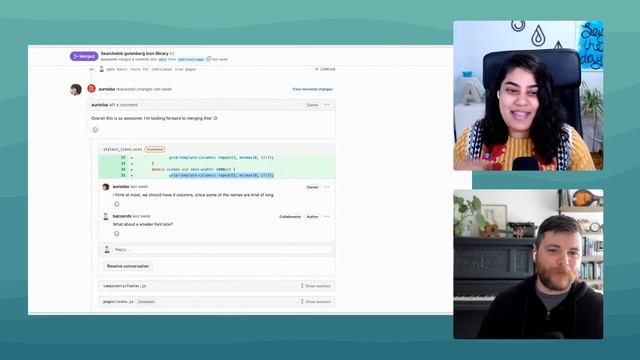This screenshot has width=640, height=360.
Task: Click aurooba username in requested changes line
Action: [107, 89]
